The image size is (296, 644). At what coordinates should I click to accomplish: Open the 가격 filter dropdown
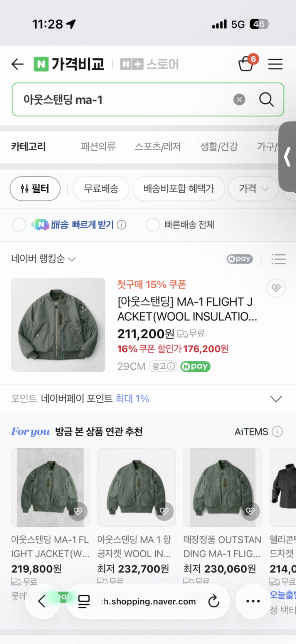(x=253, y=188)
